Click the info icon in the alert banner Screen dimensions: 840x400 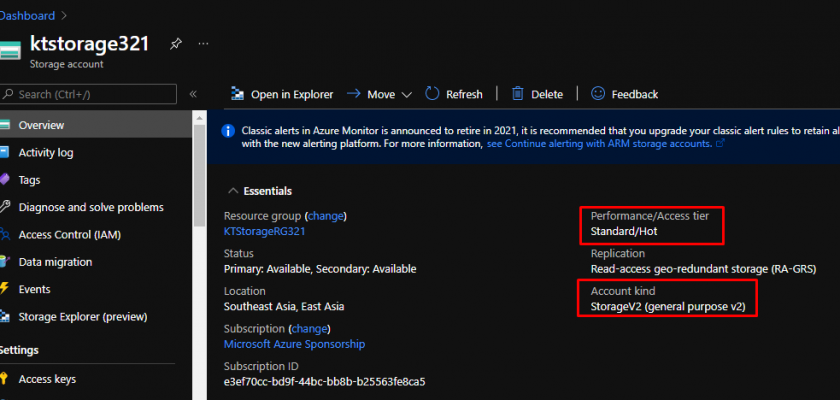pyautogui.click(x=228, y=131)
